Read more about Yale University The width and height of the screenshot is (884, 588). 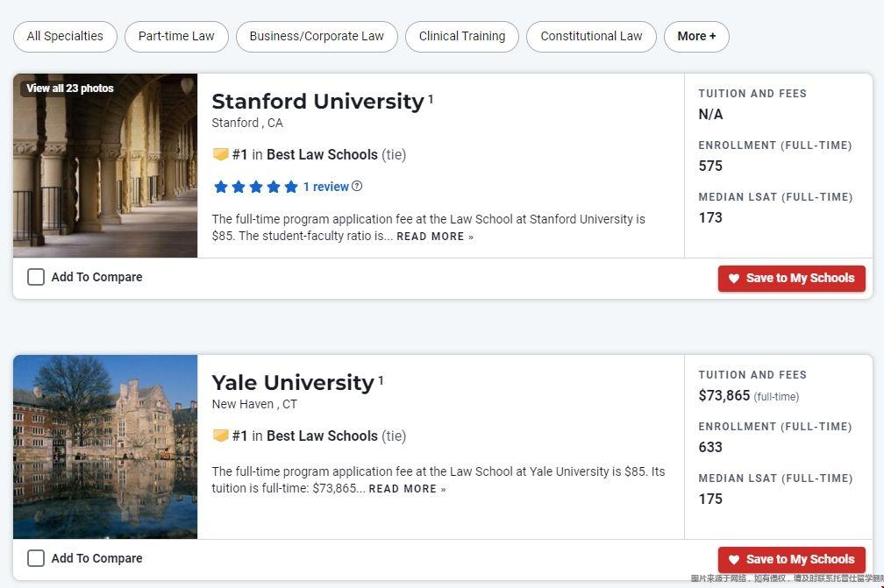(407, 489)
